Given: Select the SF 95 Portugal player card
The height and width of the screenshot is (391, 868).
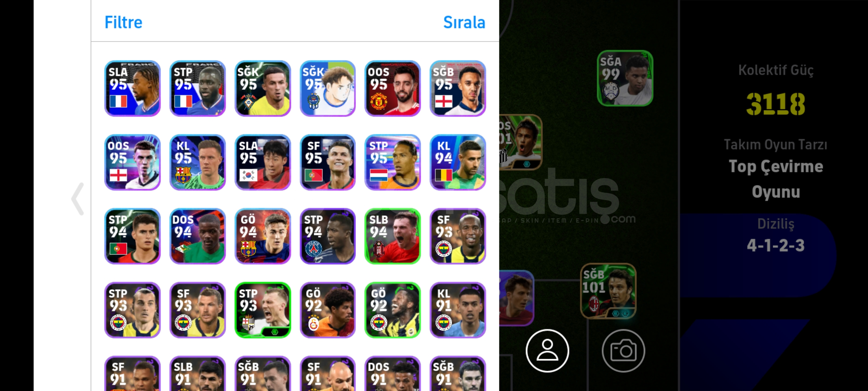Looking at the screenshot, I should pos(328,162).
